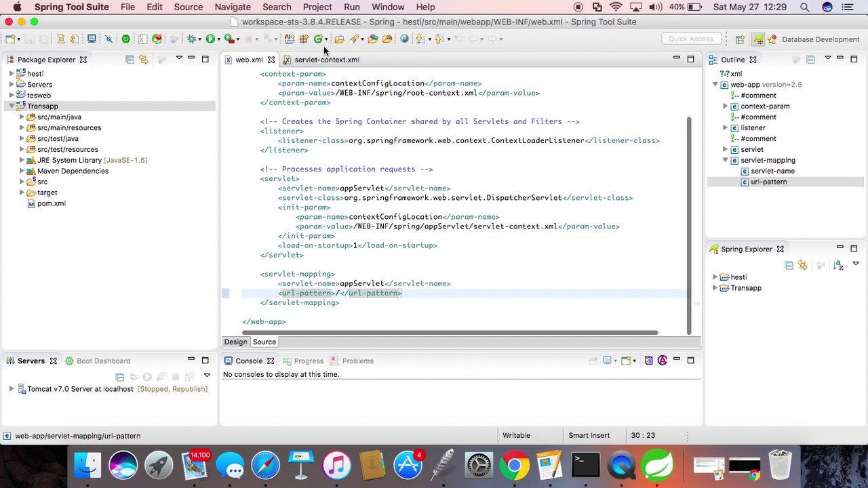Open the Project menu
This screenshot has height=488, width=868.
pyautogui.click(x=317, y=7)
